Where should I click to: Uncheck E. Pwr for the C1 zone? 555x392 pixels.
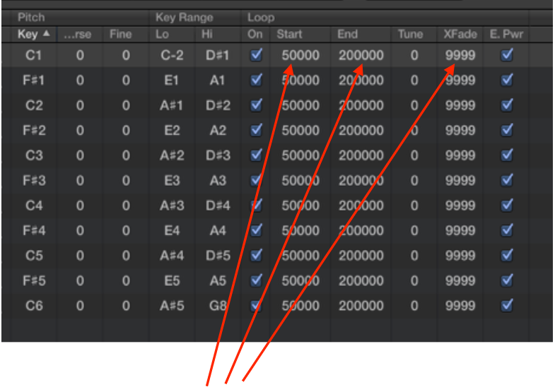tap(507, 55)
